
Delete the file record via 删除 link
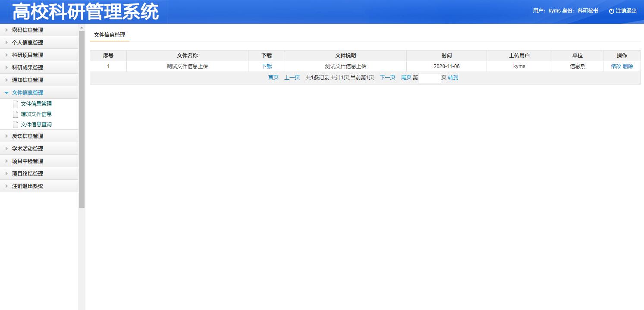click(628, 66)
